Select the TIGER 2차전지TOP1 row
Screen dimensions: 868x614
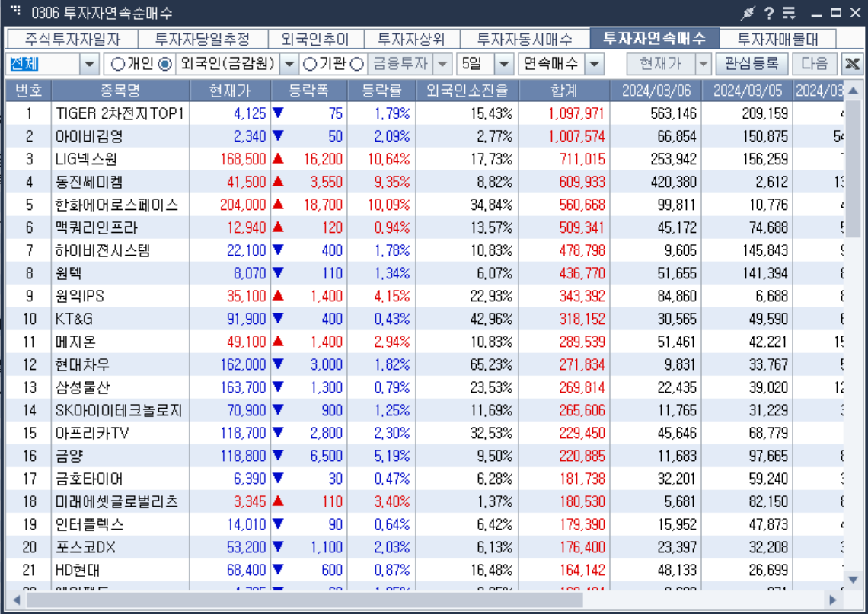click(425, 113)
